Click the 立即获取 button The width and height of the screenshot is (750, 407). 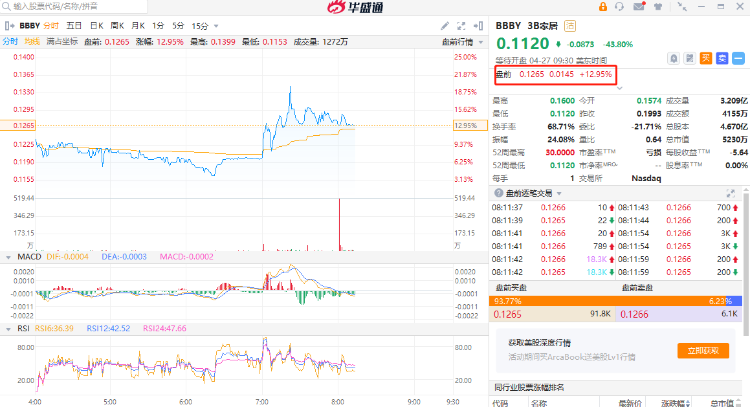703,351
